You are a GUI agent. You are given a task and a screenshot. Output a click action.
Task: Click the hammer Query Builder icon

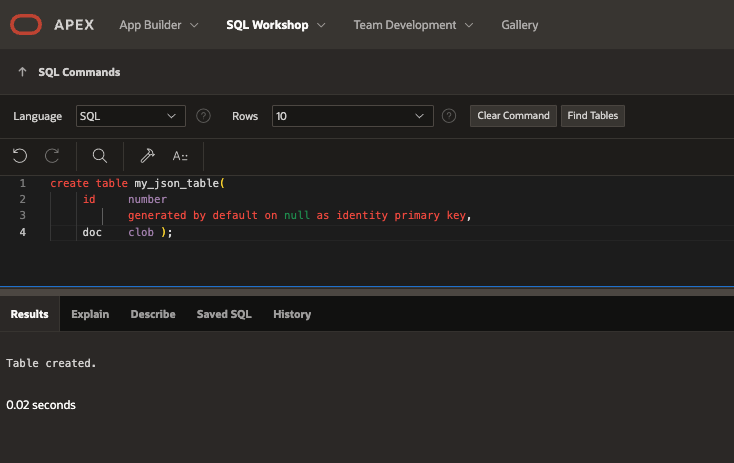click(x=147, y=155)
